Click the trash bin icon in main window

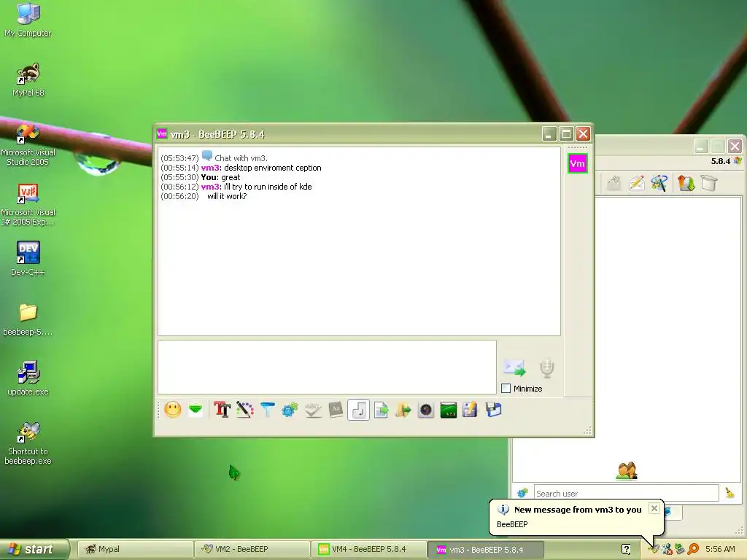[x=709, y=183]
